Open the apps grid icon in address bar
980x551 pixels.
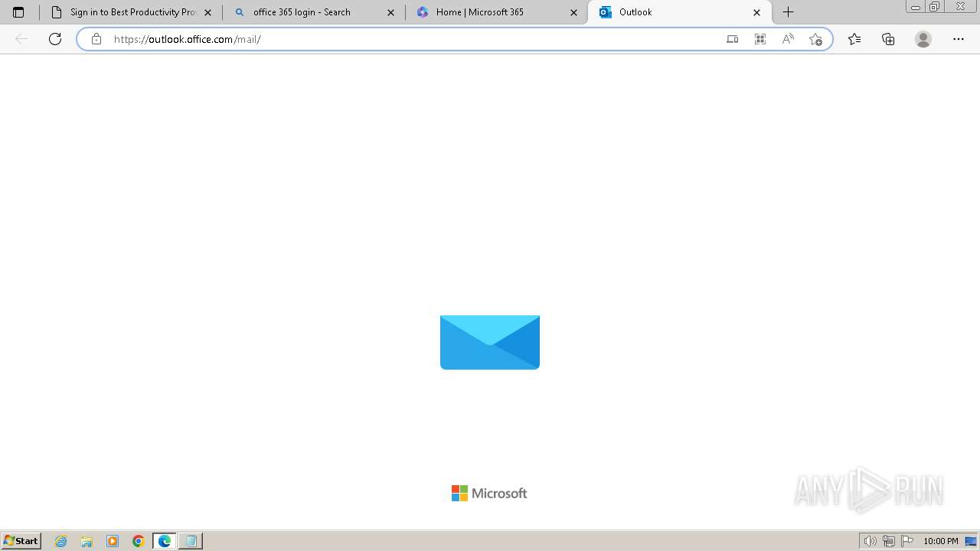pos(760,39)
